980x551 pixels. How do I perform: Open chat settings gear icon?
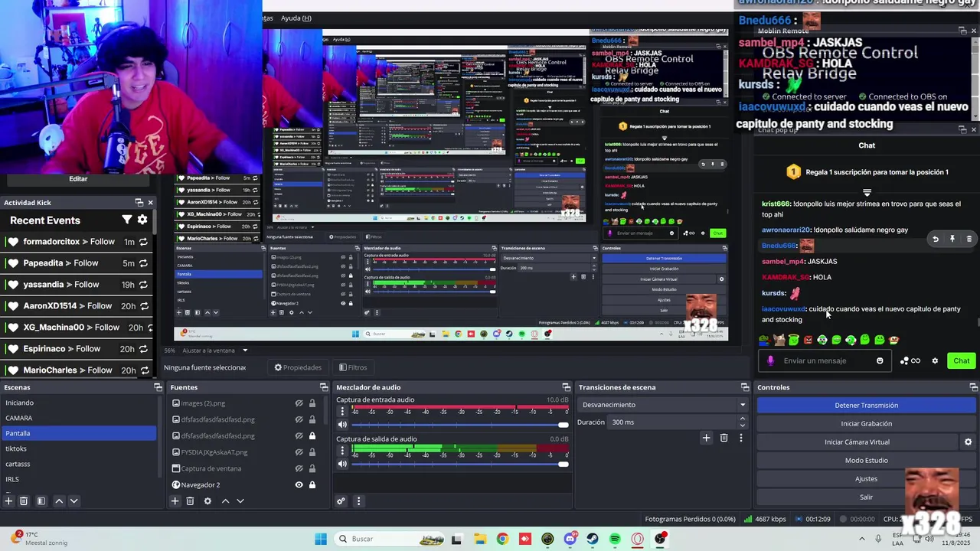[x=935, y=360]
